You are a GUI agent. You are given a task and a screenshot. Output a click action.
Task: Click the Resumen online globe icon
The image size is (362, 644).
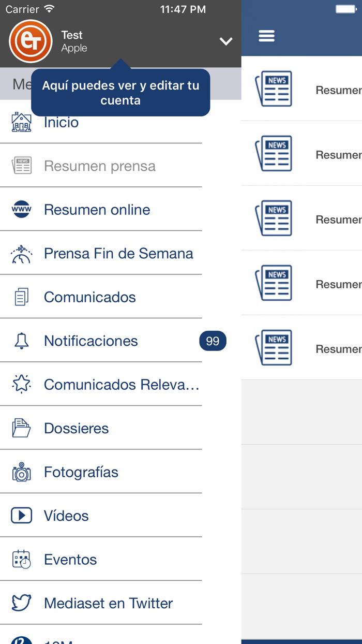pyautogui.click(x=21, y=209)
